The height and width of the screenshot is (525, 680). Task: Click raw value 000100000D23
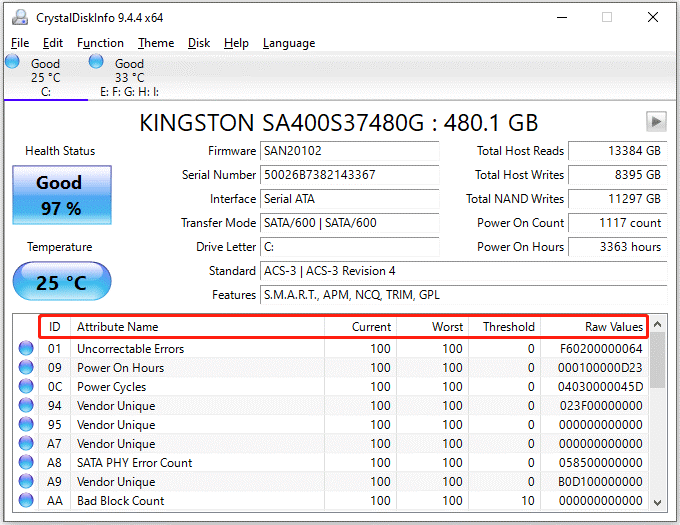coord(600,368)
